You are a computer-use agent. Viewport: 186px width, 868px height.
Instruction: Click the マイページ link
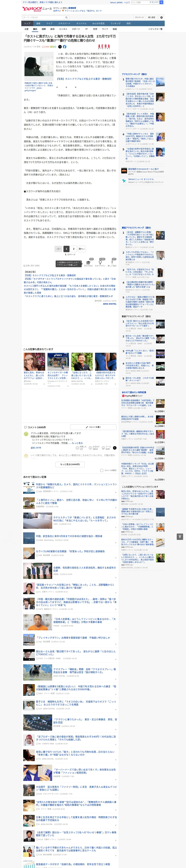click(139, 17)
